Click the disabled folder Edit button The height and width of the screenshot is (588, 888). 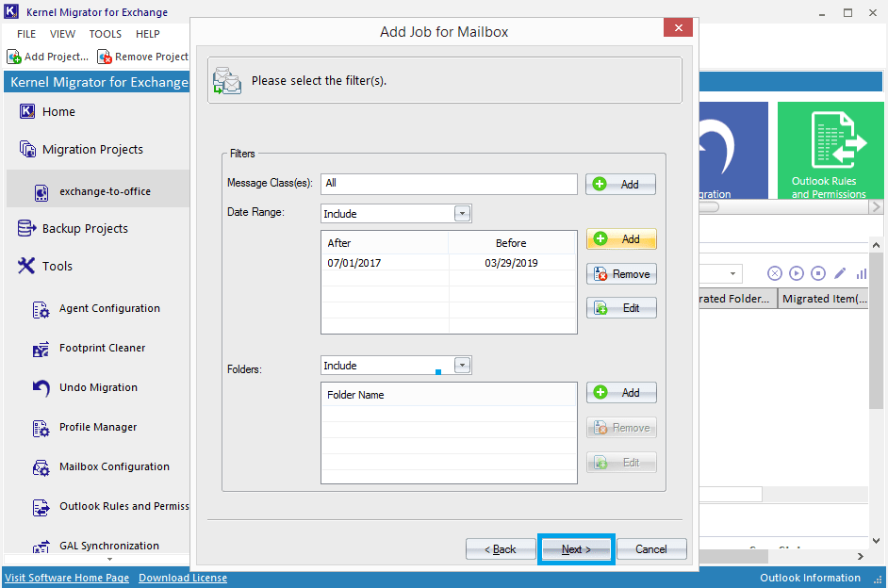[x=621, y=463]
